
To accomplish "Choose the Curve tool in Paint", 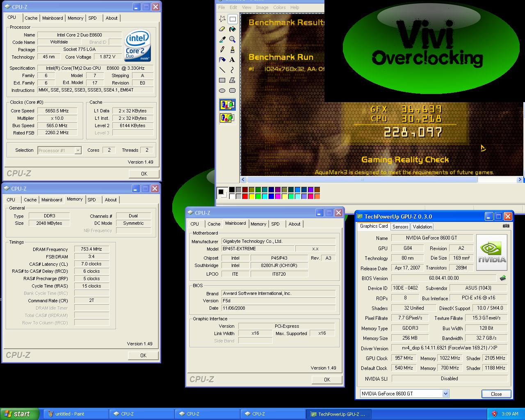I will click(233, 70).
